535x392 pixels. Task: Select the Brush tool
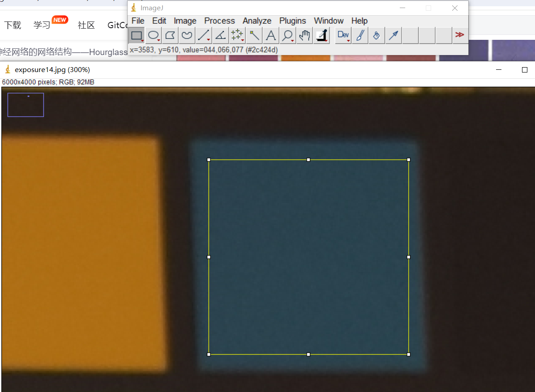click(360, 35)
